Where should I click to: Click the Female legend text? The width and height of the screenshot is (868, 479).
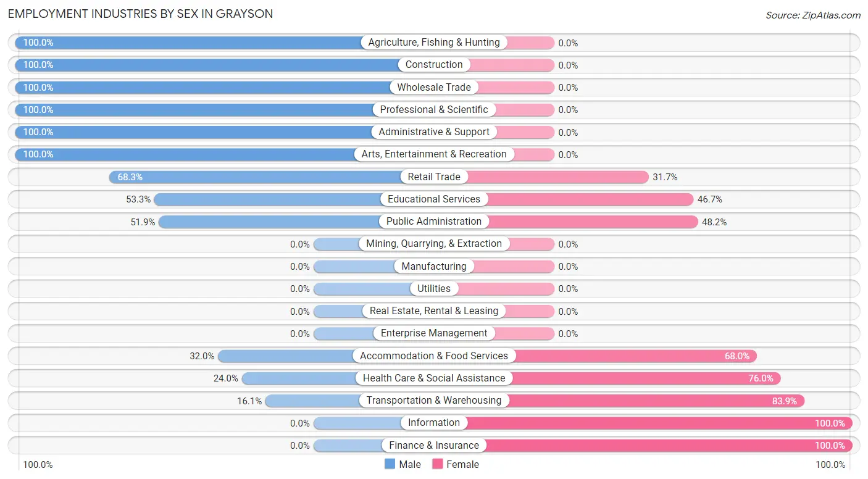click(463, 464)
